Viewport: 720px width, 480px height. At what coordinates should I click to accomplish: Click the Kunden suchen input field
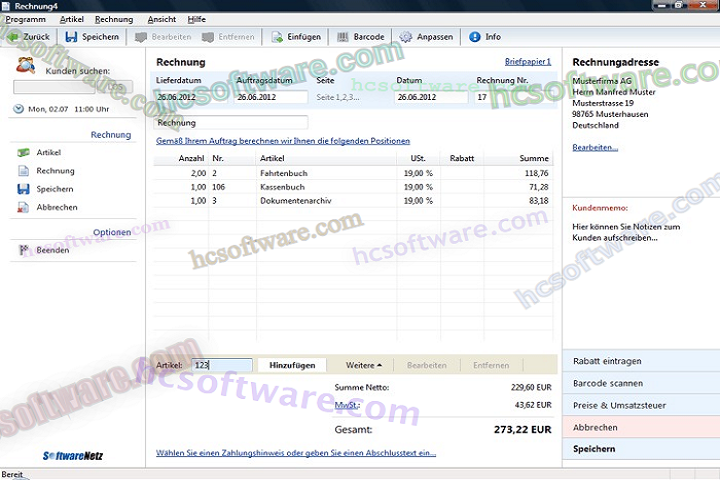(x=54, y=87)
